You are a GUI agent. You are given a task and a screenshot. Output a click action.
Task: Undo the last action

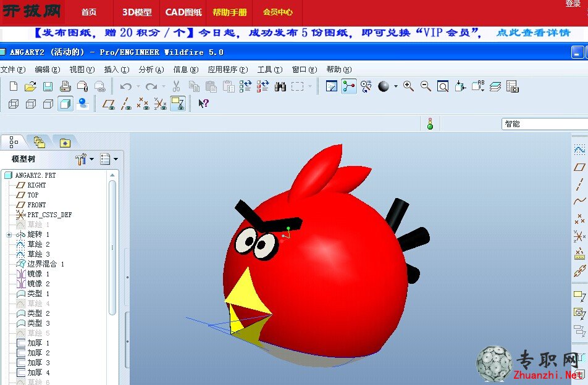click(125, 87)
